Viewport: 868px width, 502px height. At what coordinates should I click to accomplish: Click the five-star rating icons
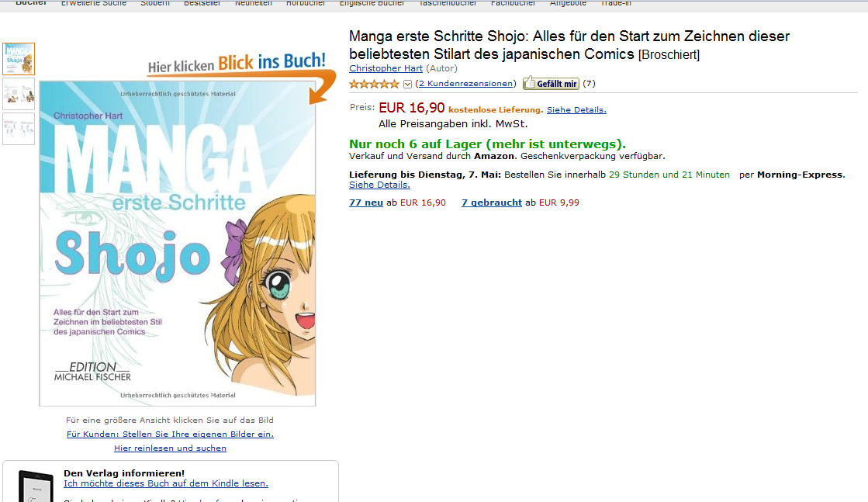coord(375,84)
